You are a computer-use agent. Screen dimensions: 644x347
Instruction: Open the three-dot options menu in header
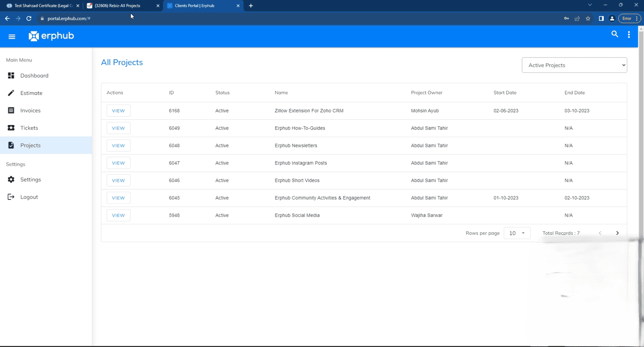click(629, 35)
